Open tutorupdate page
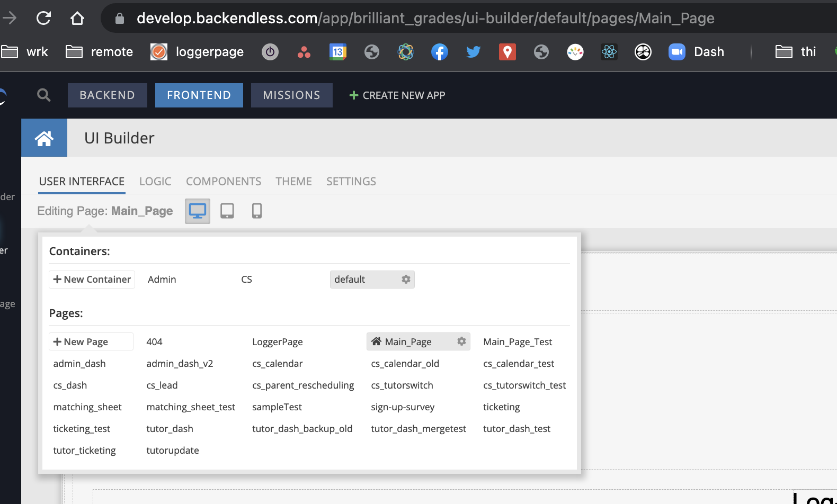837x504 pixels. click(x=173, y=451)
